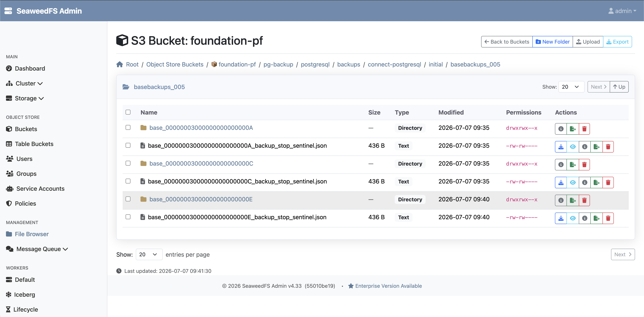Viewport: 644px width, 317px height.
Task: Check the box for base_...00E directory
Action: click(128, 199)
